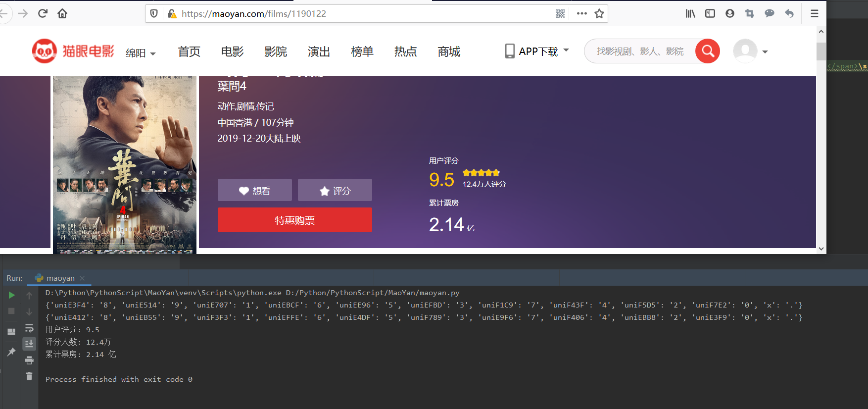This screenshot has width=868, height=409.
Task: Toggle the browser sidebar icon
Action: (x=710, y=13)
